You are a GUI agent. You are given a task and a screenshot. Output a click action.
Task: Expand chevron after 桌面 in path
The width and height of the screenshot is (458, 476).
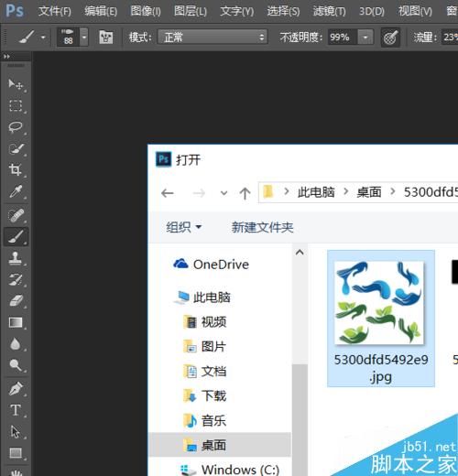tap(393, 192)
